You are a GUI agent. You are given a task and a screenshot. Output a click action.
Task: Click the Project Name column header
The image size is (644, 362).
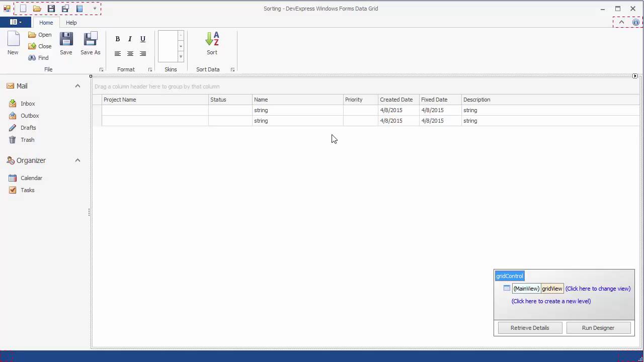click(x=155, y=100)
